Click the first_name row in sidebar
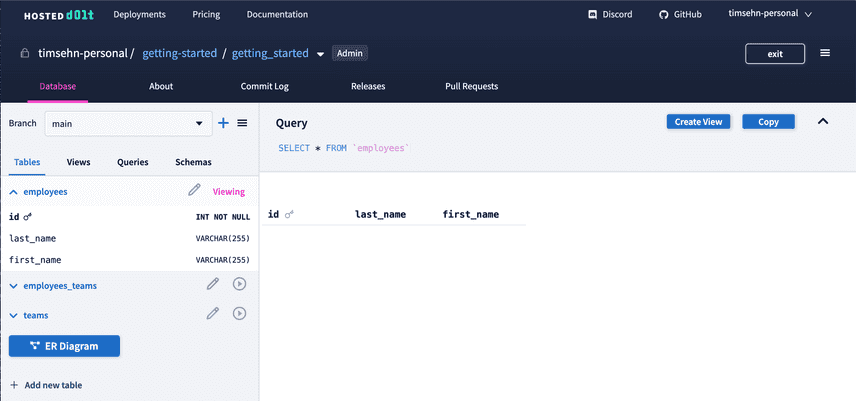Screen dimensions: 856x401 [129, 260]
